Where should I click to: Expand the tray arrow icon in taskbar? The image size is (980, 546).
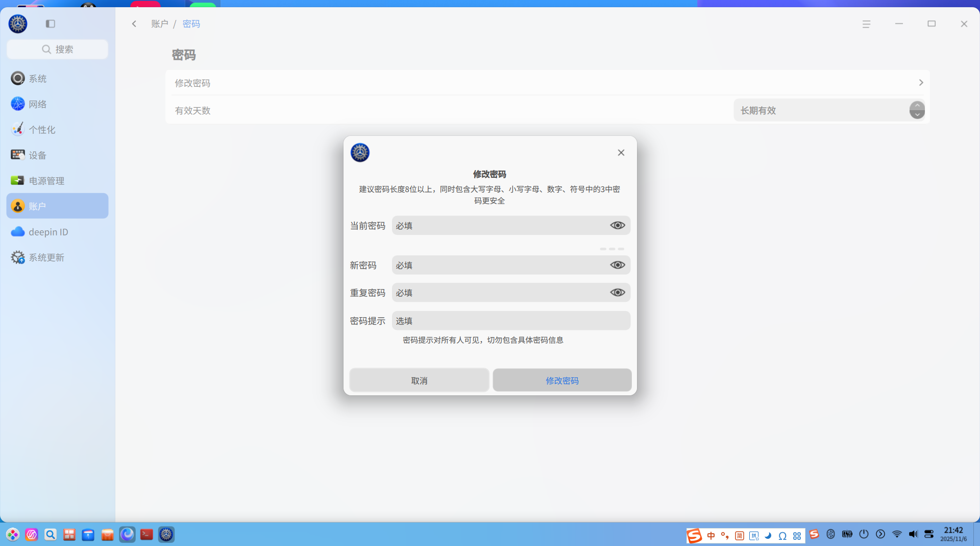(880, 534)
